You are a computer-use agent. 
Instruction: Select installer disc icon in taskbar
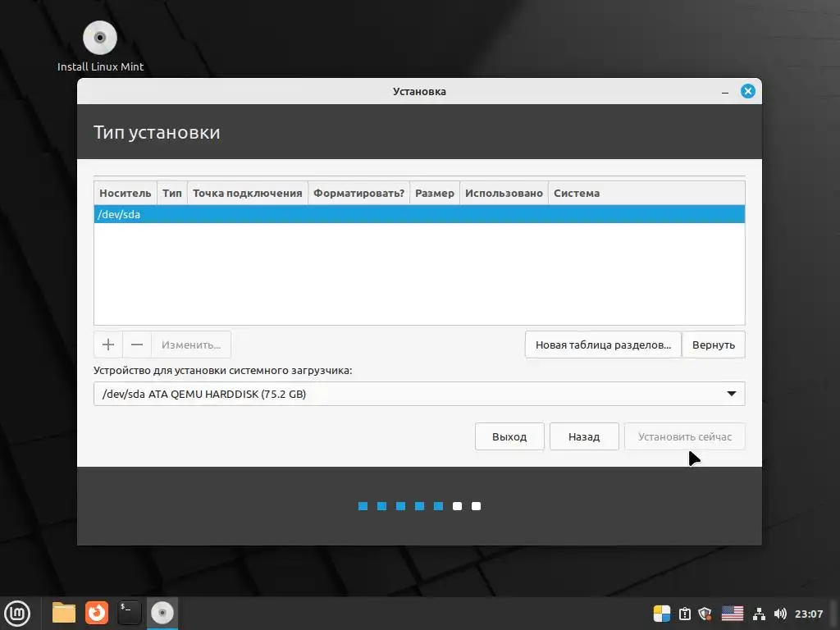(x=162, y=613)
